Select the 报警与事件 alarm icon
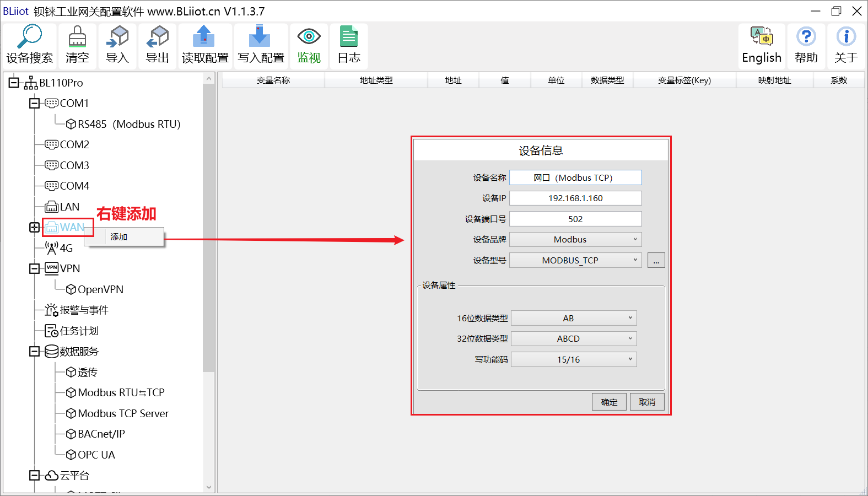Viewport: 868px width, 496px height. (x=51, y=310)
